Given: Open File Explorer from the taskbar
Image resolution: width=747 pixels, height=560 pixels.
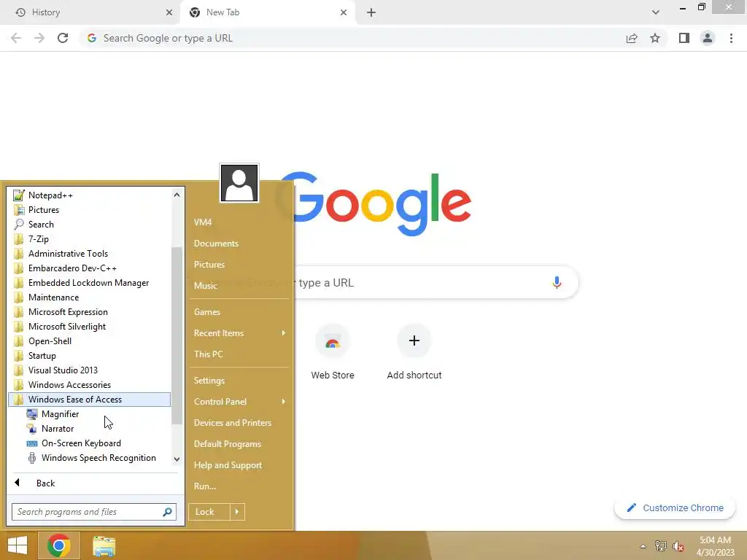Looking at the screenshot, I should tap(104, 545).
